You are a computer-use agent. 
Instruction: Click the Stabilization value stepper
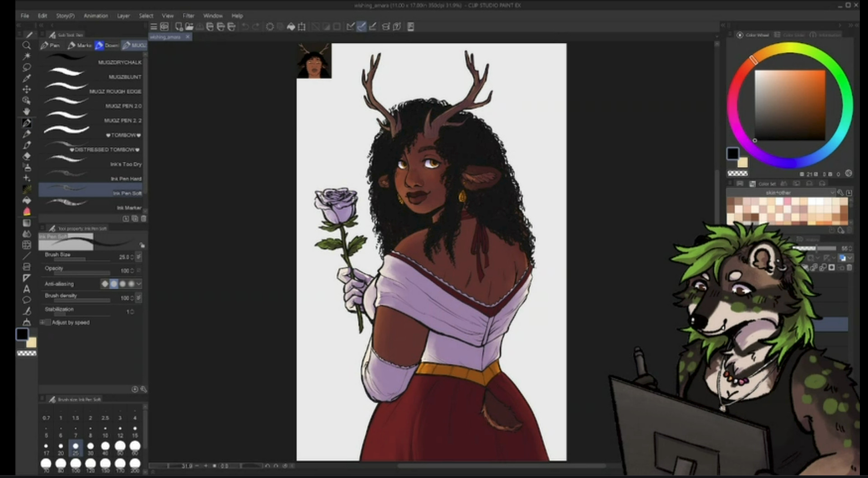coord(132,312)
